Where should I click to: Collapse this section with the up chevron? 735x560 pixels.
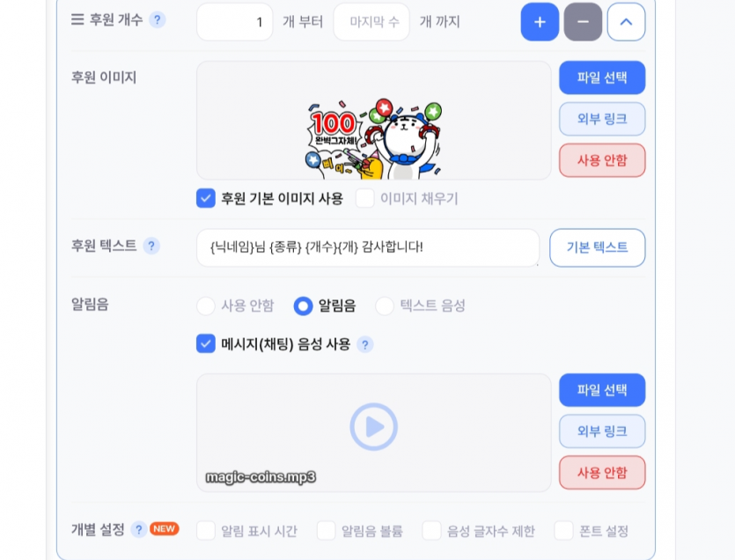[x=626, y=22]
